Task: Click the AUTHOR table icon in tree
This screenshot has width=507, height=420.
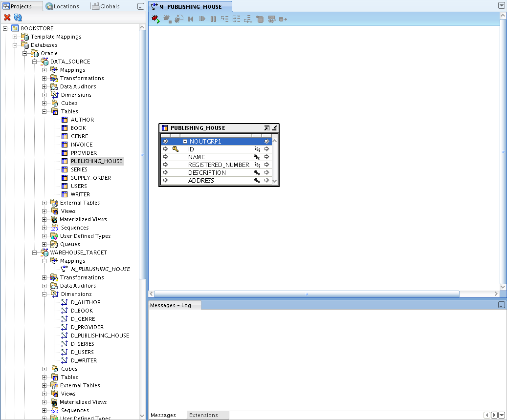Action: point(65,120)
